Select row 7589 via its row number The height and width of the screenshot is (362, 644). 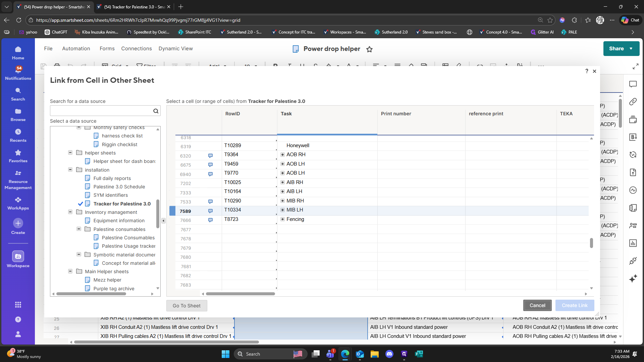click(185, 211)
